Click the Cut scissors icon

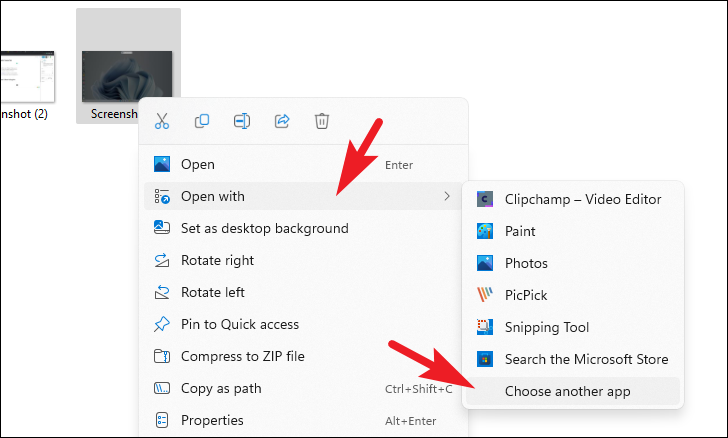[162, 121]
